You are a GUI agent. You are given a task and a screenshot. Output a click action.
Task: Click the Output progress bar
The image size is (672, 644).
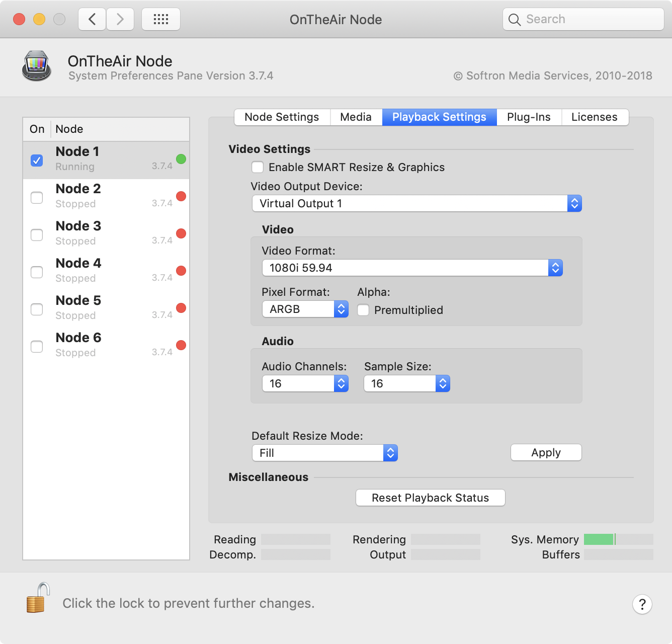pyautogui.click(x=446, y=554)
